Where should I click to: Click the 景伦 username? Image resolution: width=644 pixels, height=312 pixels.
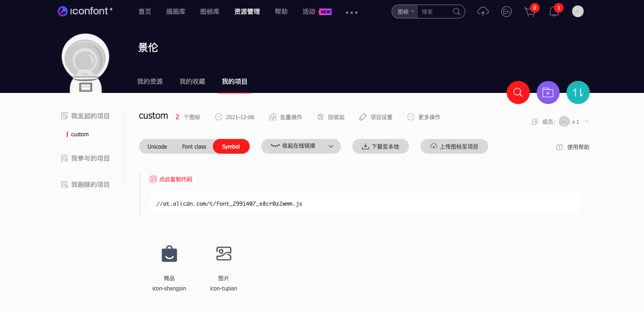[148, 47]
